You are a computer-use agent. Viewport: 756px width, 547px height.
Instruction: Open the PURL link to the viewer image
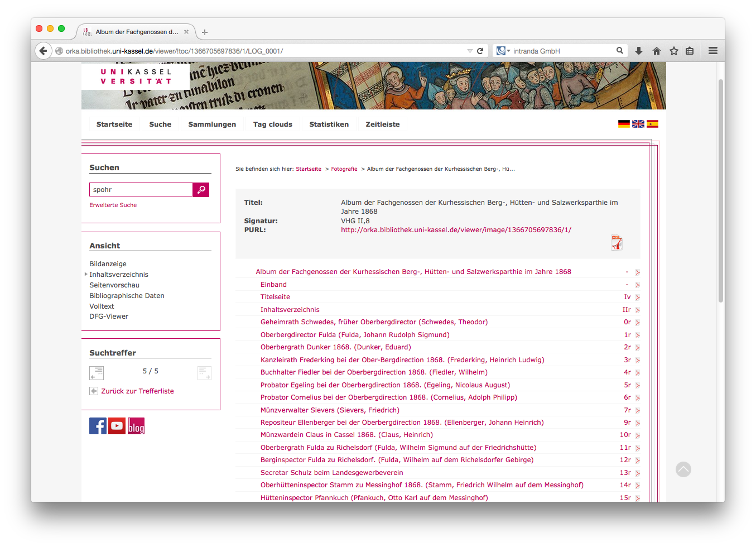click(456, 230)
